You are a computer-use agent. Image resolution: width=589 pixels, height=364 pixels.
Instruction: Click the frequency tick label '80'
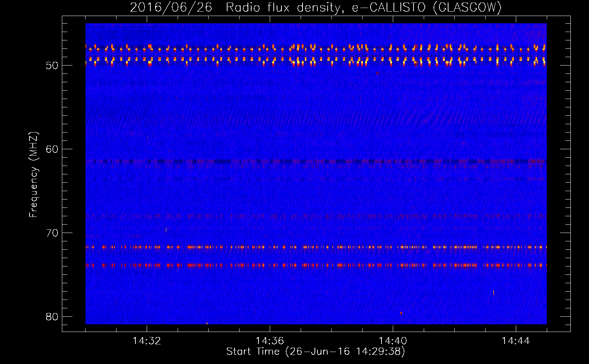click(52, 317)
